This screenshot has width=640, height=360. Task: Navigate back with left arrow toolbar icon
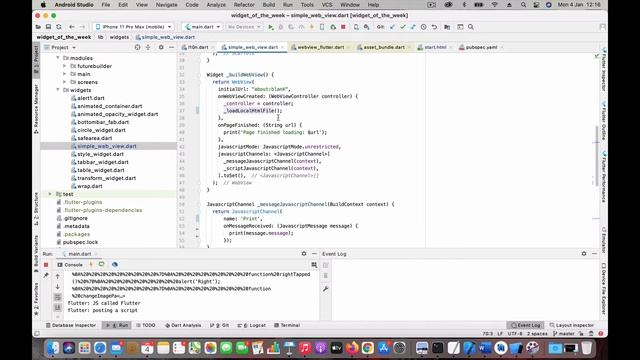coord(71,27)
